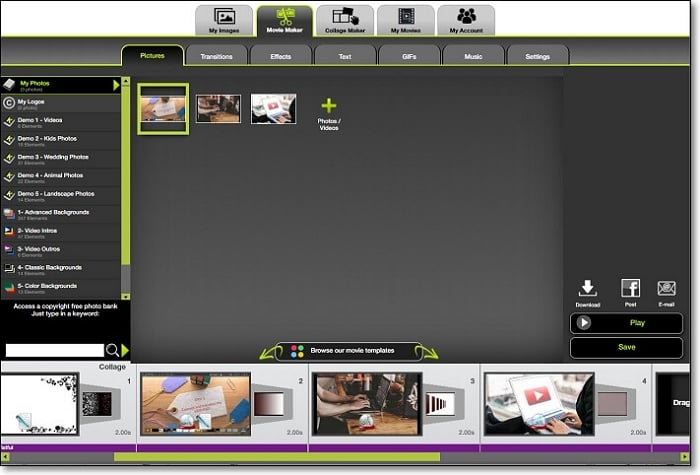Click the E-mail envelope icon
700x475 pixels.
tap(666, 289)
